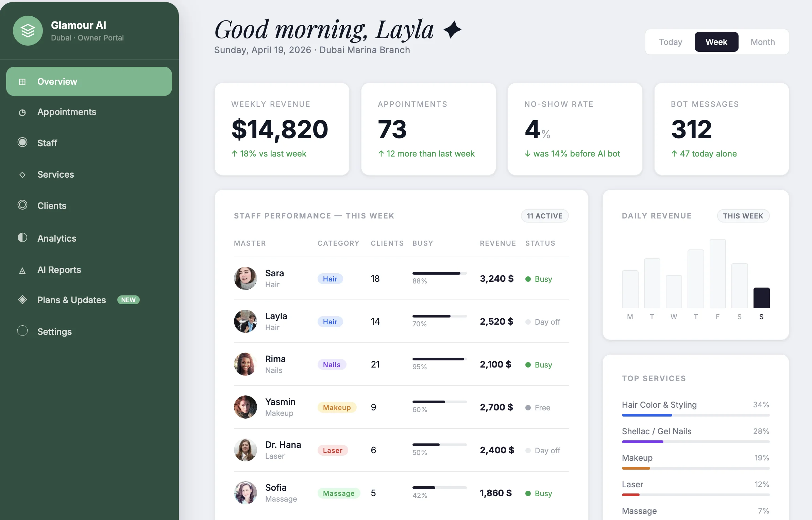Click Layla's avatar photo

(245, 321)
